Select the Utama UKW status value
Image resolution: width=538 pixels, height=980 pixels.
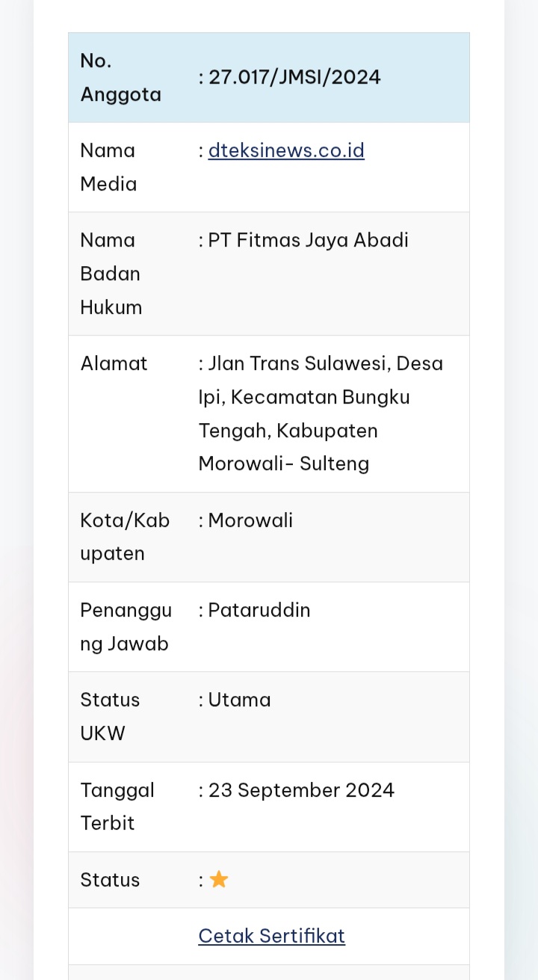[x=239, y=700]
